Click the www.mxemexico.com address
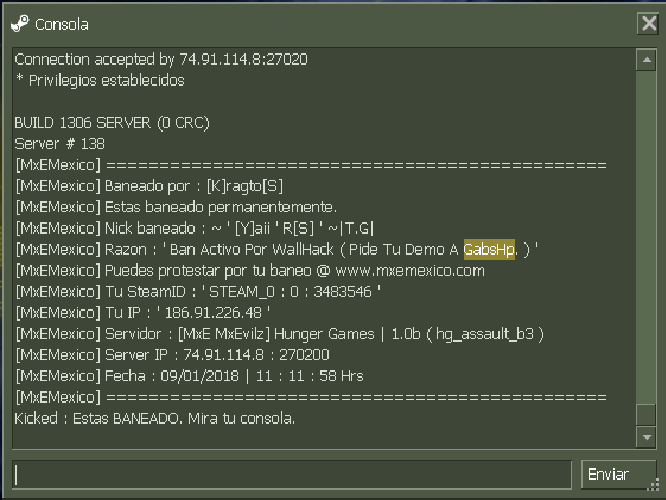The height and width of the screenshot is (500, 666). tap(410, 271)
